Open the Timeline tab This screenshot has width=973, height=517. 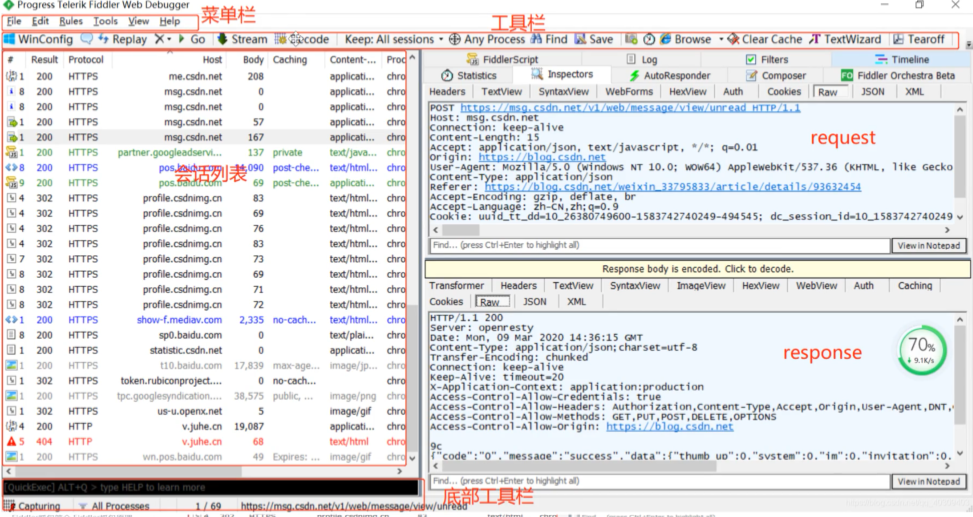(902, 60)
